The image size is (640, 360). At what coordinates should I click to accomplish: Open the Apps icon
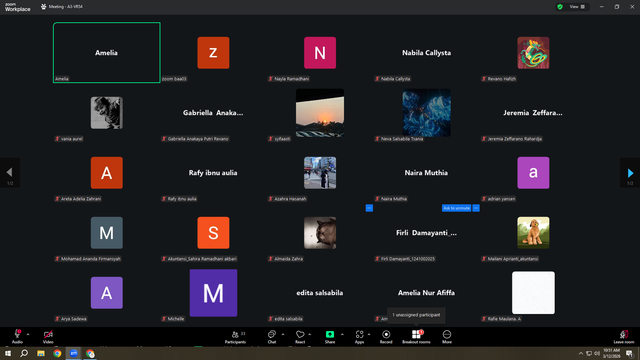click(359, 334)
